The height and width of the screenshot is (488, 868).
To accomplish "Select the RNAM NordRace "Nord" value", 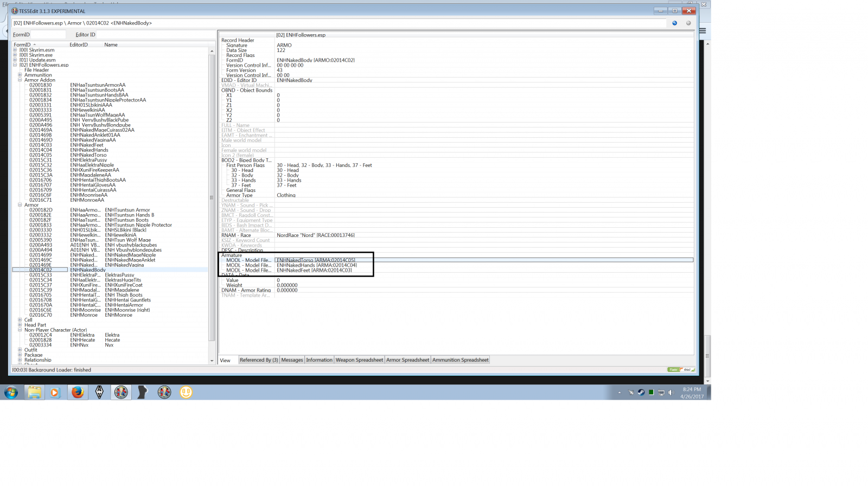I will click(x=316, y=235).
